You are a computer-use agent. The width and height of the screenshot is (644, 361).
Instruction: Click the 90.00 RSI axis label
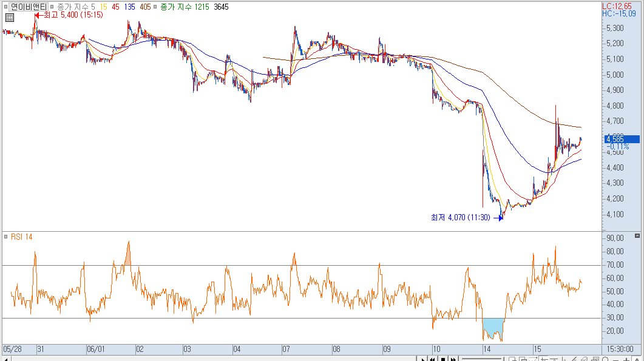(615, 238)
